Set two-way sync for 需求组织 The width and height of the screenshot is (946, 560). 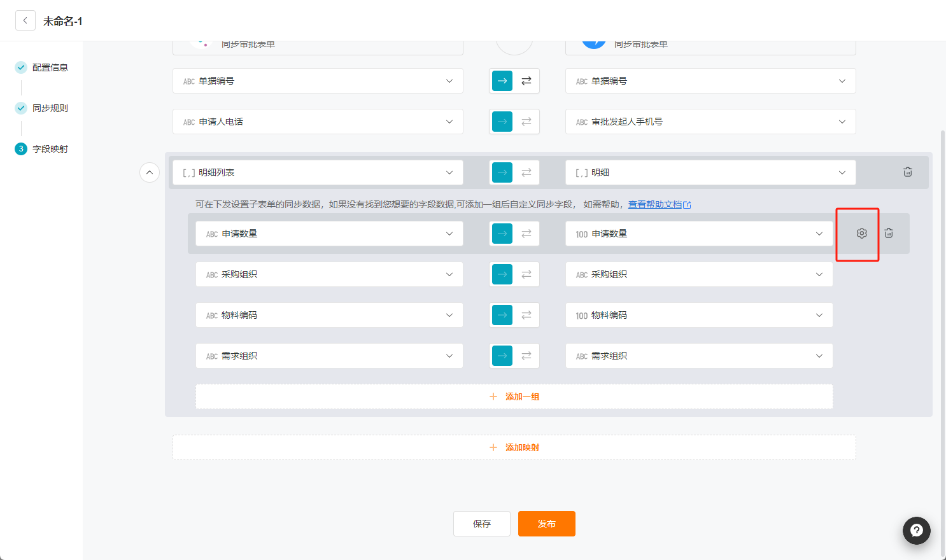click(526, 356)
